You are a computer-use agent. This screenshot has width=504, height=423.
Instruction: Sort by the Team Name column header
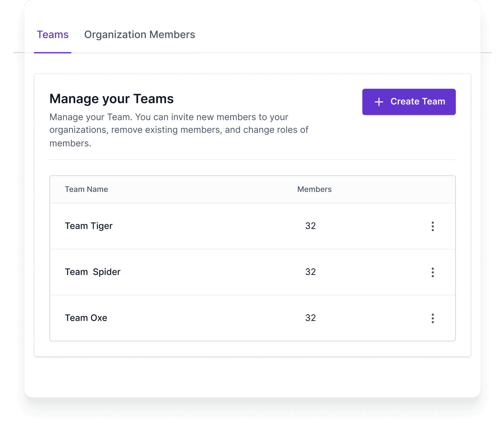(86, 189)
